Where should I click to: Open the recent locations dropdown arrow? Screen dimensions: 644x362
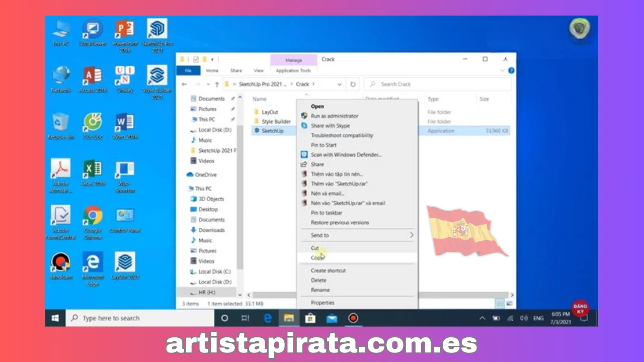(x=207, y=84)
